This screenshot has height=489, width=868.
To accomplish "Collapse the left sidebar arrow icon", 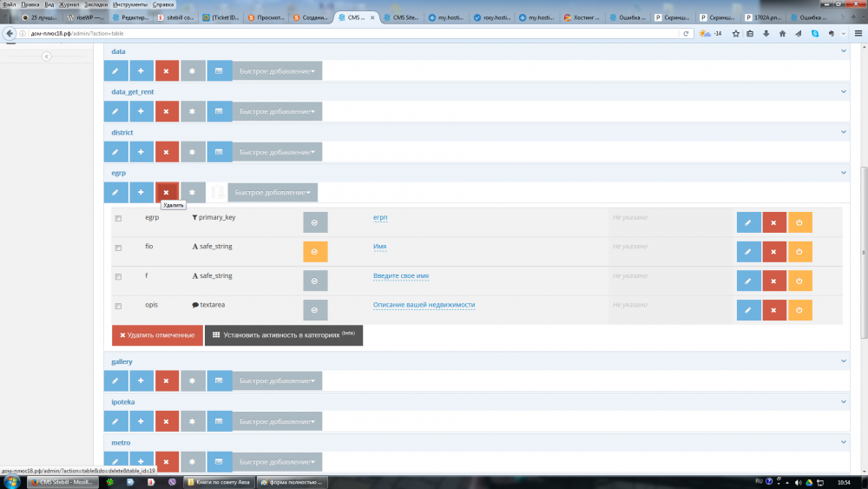I will point(47,56).
